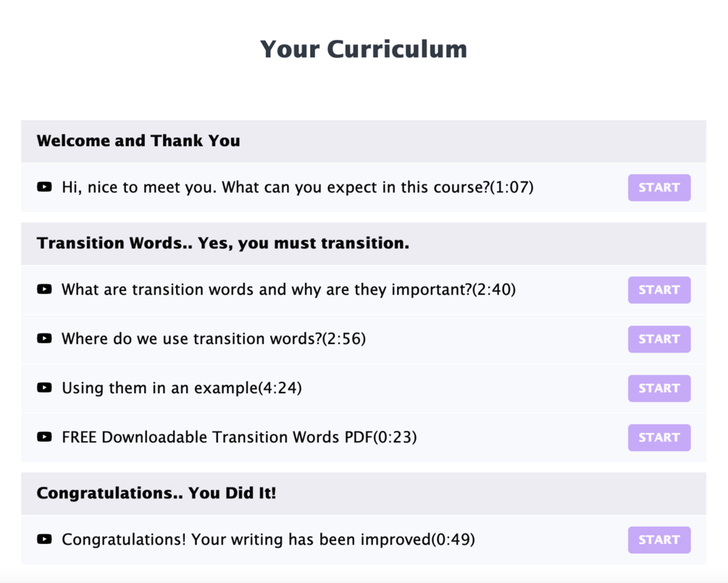
Task: Start the 'Hi, nice to meet you' lesson
Action: click(658, 188)
